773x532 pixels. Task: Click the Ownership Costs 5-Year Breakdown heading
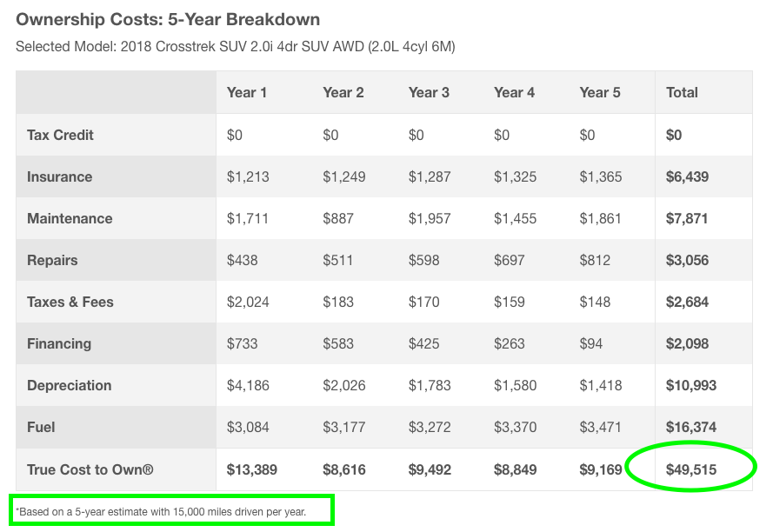point(168,18)
